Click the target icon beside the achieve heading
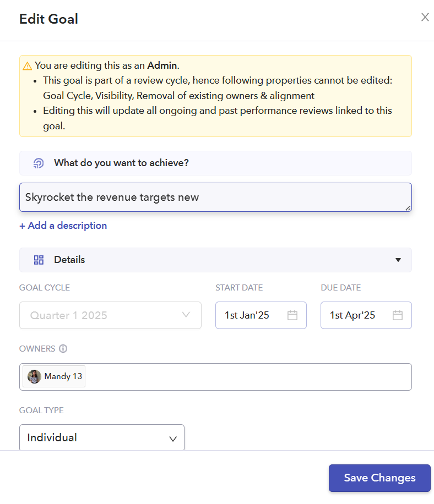 39,163
